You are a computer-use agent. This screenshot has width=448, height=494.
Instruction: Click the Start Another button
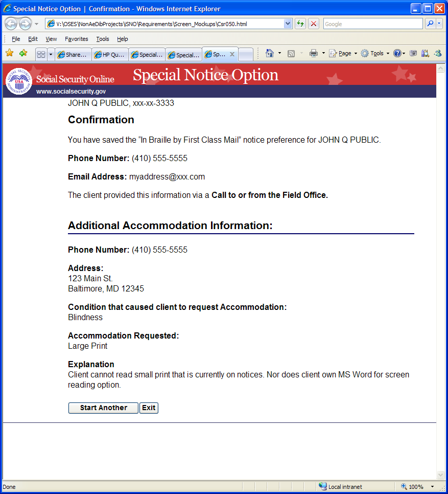point(104,408)
